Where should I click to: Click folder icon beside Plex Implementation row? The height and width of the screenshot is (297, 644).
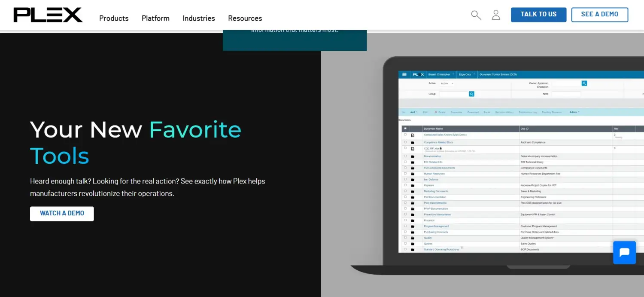(x=413, y=203)
